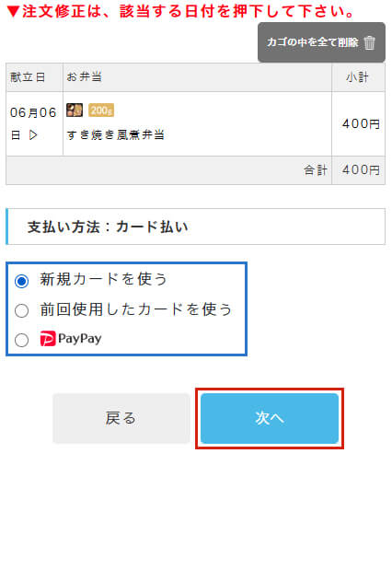This screenshot has width=392, height=570.
Task: Select the 新規カードを使う radio button
Action: [x=22, y=281]
